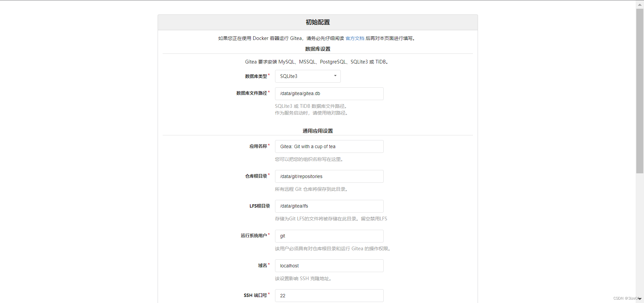
Task: Click the hint about Gitea 的操作权限
Action: [333, 249]
